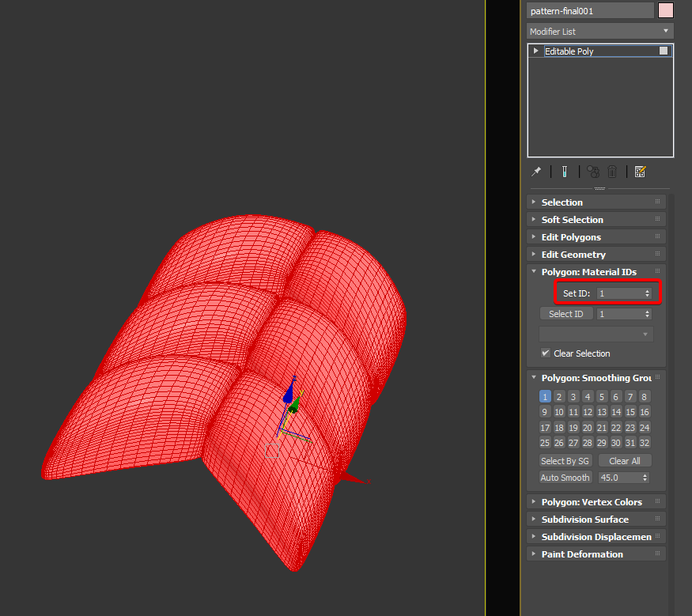Toggle smoothing group 1 button
692x616 pixels.
[x=545, y=397]
